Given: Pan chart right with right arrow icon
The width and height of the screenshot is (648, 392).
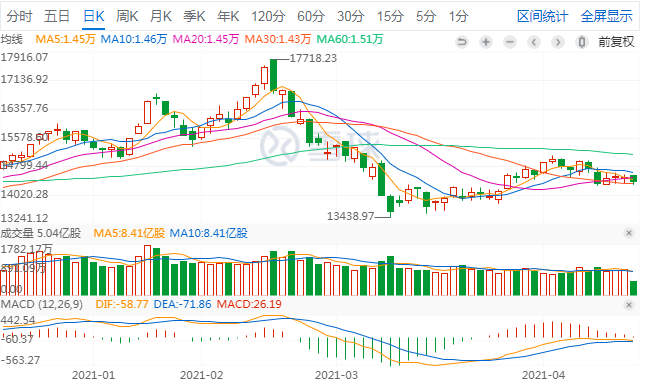Looking at the screenshot, I should click(558, 42).
